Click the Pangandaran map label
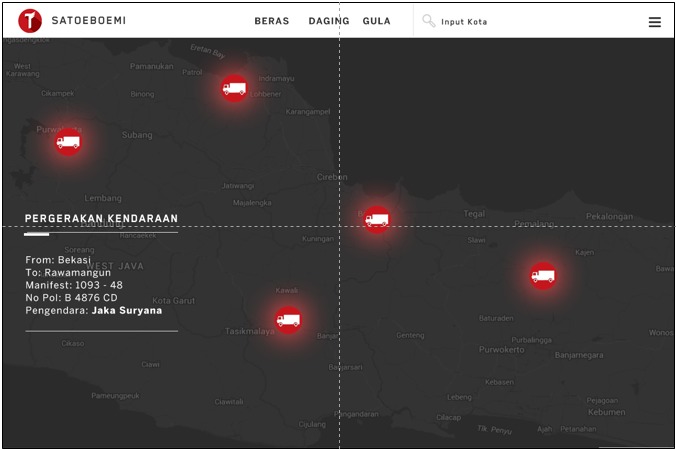 [x=356, y=414]
